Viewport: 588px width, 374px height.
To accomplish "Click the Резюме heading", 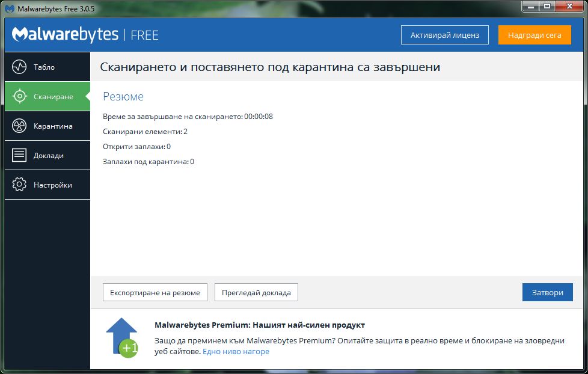I will [123, 96].
